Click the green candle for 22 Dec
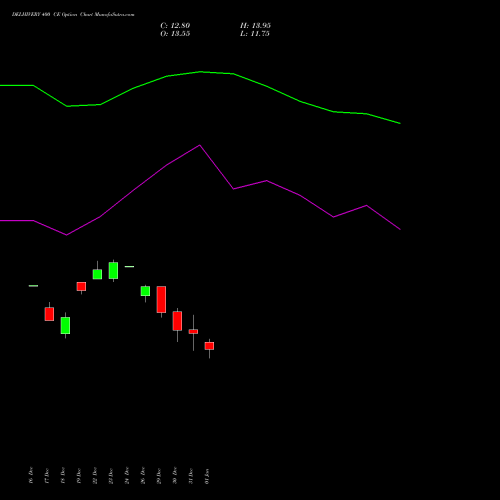This screenshot has height=500, width=500. pos(97,274)
